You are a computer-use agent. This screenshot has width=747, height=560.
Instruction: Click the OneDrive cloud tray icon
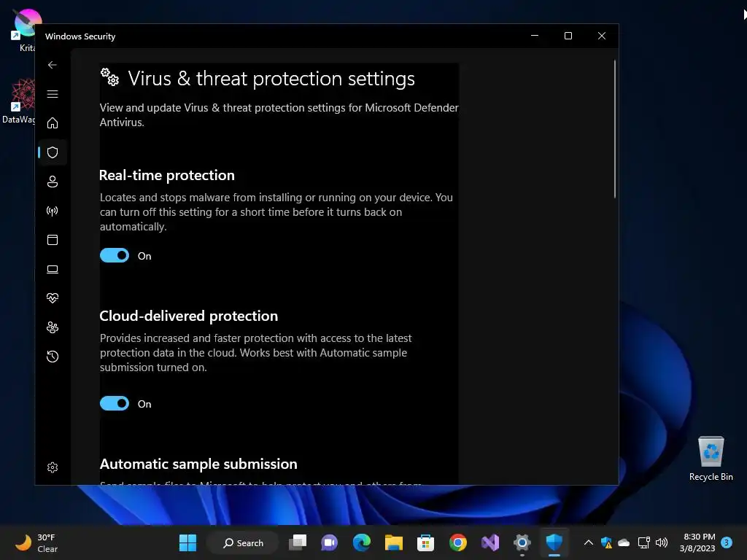click(624, 542)
